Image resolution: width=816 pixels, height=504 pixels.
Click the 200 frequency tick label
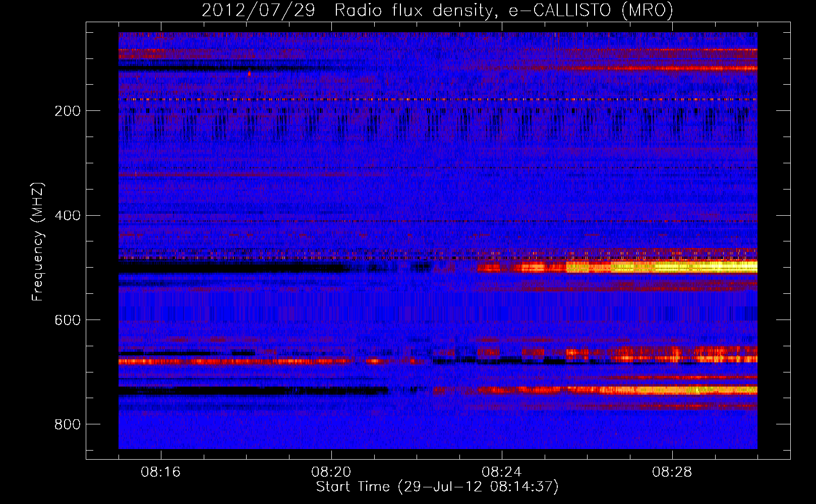pos(68,111)
